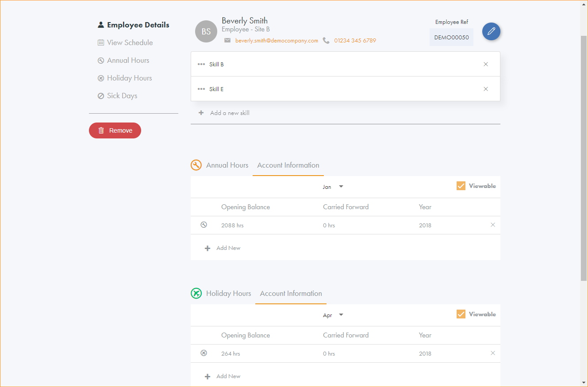Screen dimensions: 588x387
Task: Click the three-dot handle beside Skill E
Action: 201,89
